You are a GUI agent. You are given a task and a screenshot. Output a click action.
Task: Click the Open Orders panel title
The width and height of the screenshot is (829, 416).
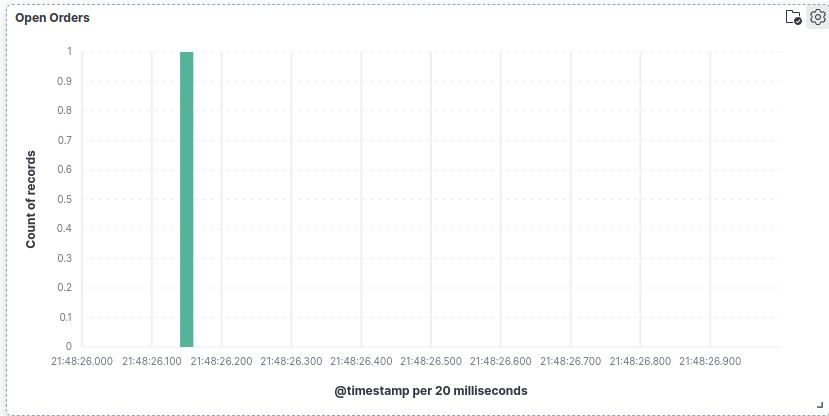[x=52, y=18]
